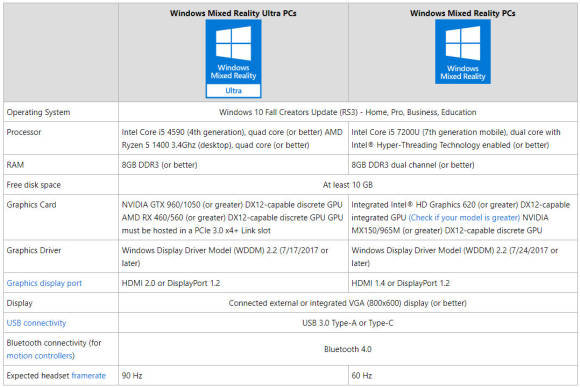Open the framerate link
Viewport: 580px width, 387px height.
pyautogui.click(x=88, y=376)
